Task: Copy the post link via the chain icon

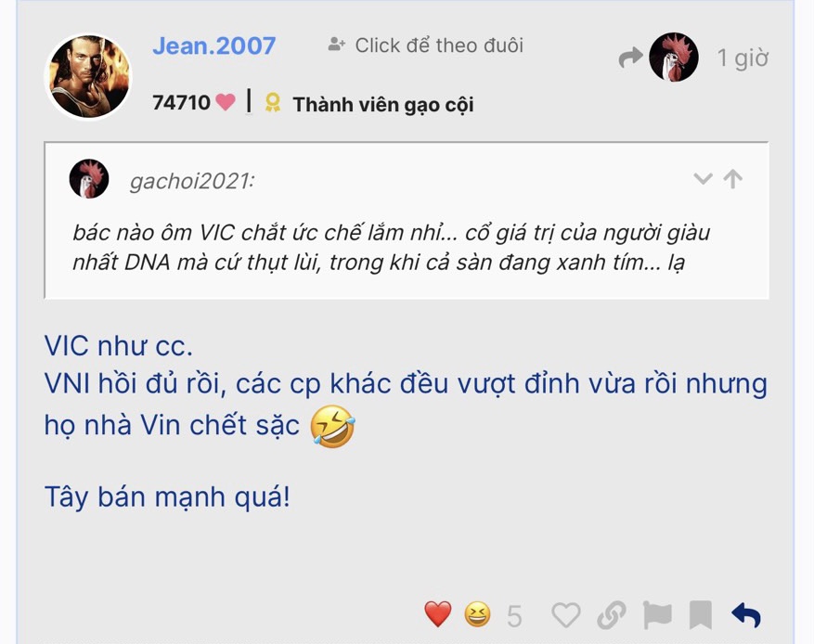Action: click(x=611, y=615)
